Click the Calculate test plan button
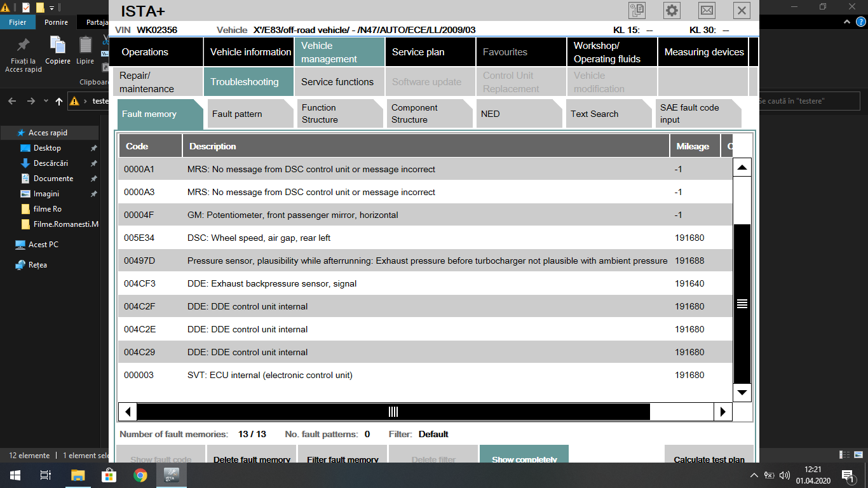 [709, 454]
